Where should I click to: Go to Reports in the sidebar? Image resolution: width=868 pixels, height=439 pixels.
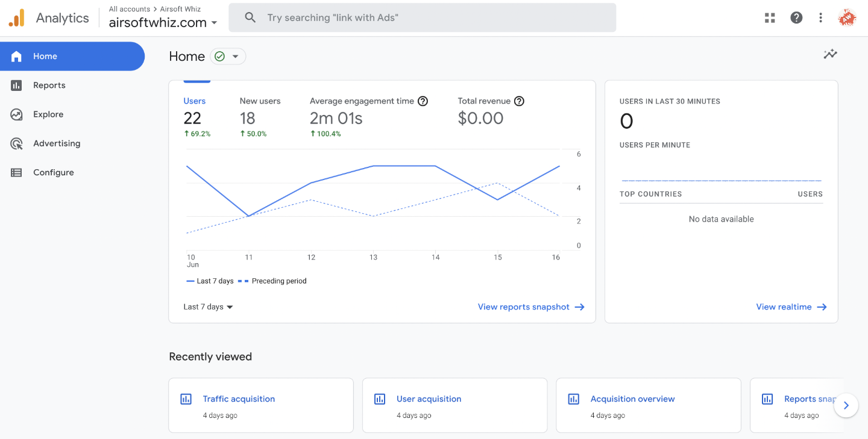49,86
